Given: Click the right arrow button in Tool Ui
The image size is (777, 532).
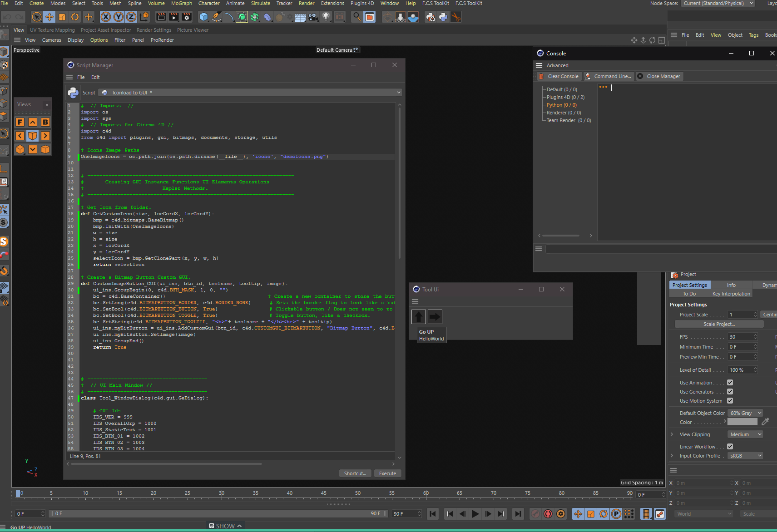Looking at the screenshot, I should coord(435,317).
